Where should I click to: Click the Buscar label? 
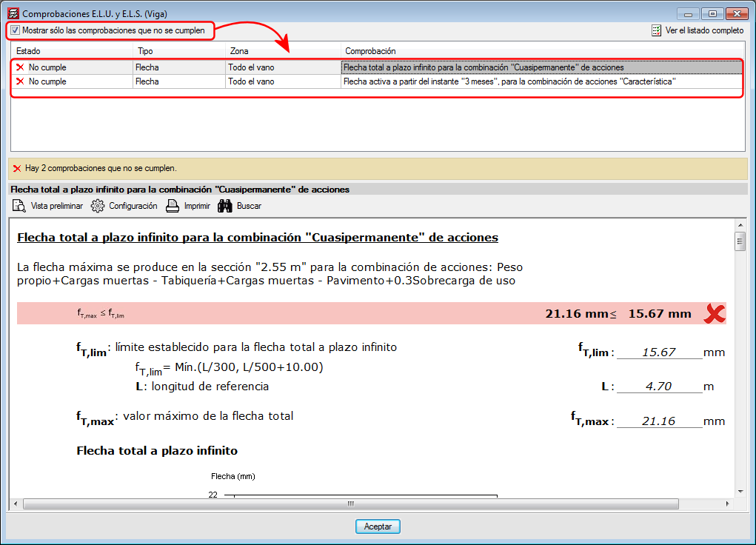(249, 206)
